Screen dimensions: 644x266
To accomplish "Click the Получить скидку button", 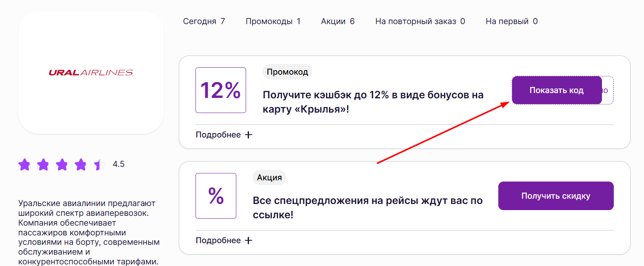I will point(555,195).
